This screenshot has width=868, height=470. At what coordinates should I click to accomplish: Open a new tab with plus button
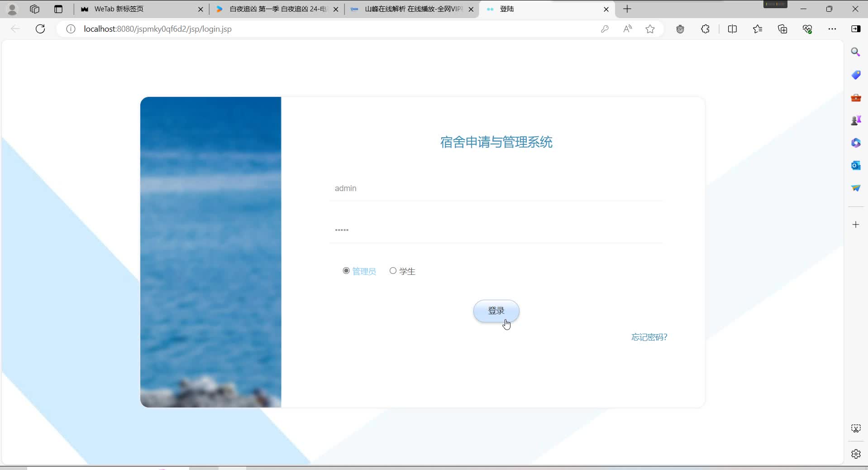click(x=627, y=9)
